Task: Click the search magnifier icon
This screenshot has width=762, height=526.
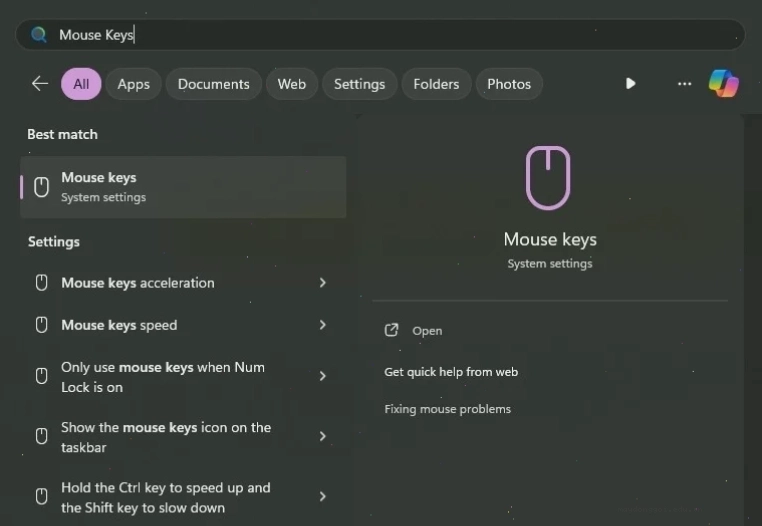Action: pos(38,35)
